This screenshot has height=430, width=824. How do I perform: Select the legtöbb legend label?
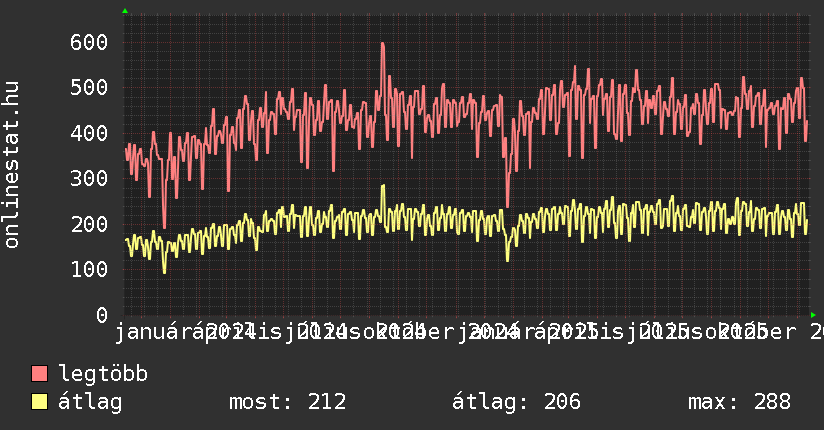103,375
